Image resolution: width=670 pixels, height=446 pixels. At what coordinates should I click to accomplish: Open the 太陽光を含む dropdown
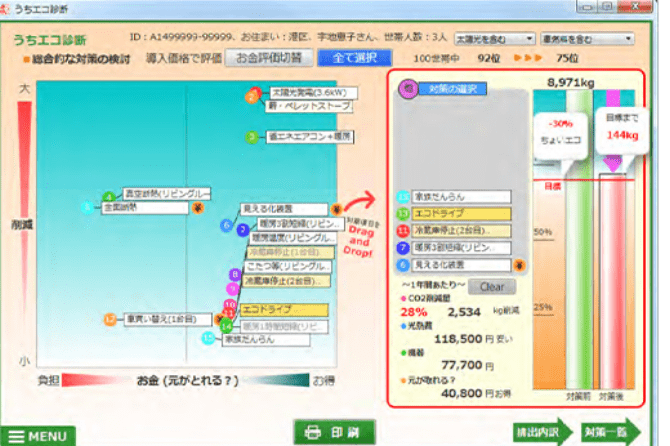pos(494,39)
